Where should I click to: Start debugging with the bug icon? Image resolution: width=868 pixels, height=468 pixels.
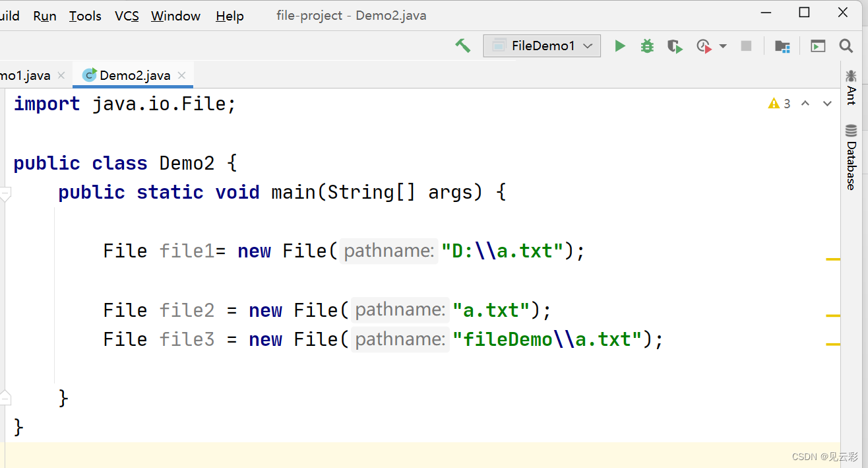coord(647,46)
